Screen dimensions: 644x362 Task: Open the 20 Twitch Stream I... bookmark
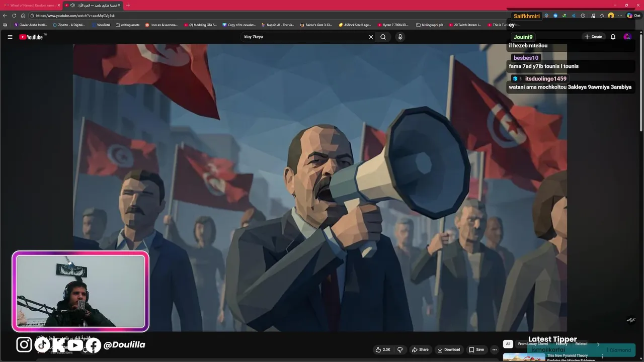[464, 25]
